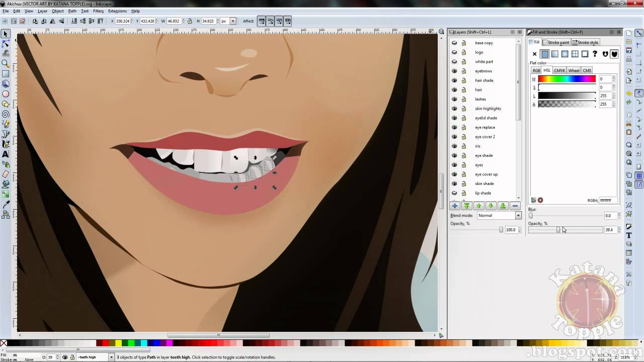The image size is (644, 362).
Task: Select the Ellipse tool
Action: (x=6, y=94)
